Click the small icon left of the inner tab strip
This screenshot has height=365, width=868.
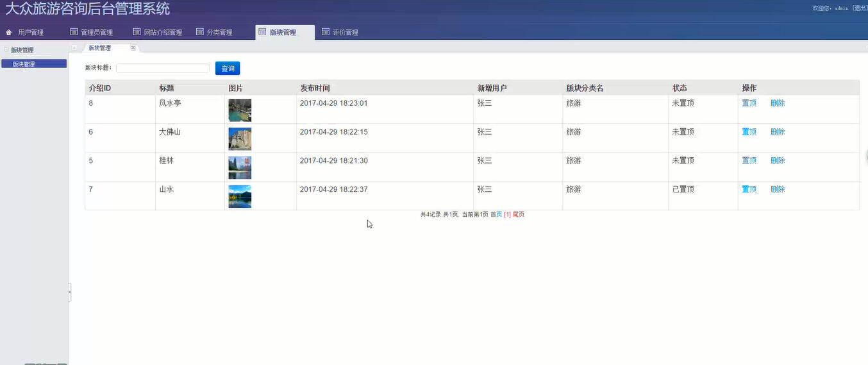(74, 48)
